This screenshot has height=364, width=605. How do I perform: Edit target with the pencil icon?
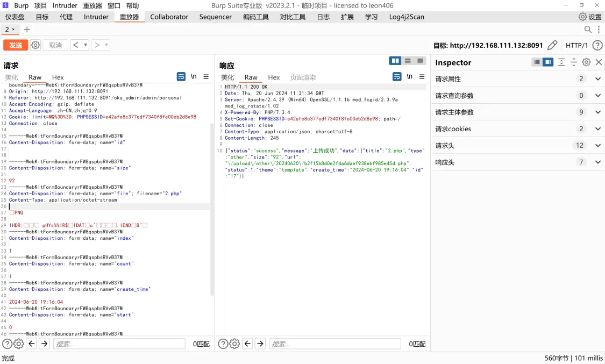pos(552,45)
